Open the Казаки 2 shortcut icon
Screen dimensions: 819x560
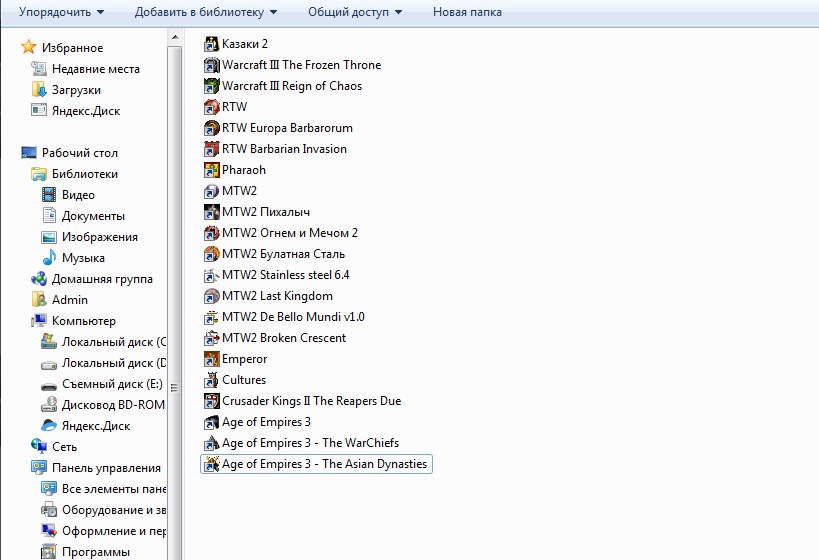click(x=211, y=44)
